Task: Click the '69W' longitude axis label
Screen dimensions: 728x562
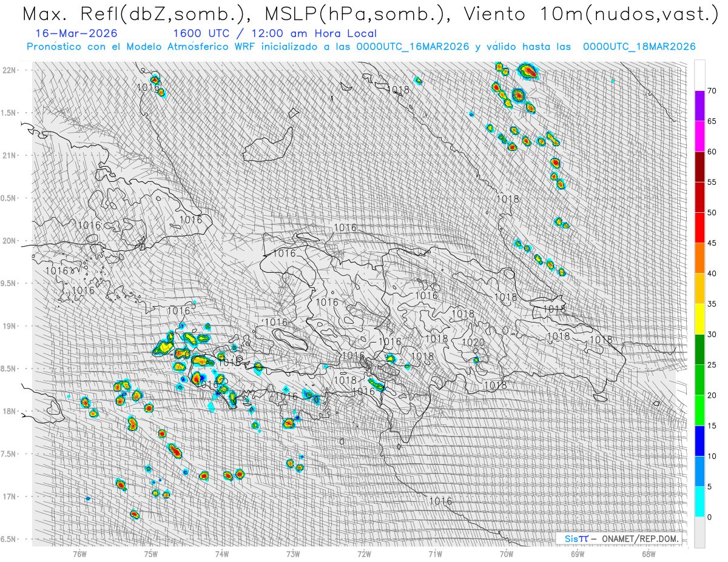Action: pyautogui.click(x=577, y=554)
